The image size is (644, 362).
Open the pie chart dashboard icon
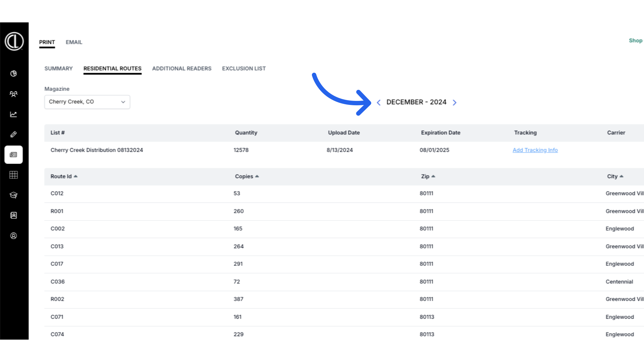(x=13, y=74)
